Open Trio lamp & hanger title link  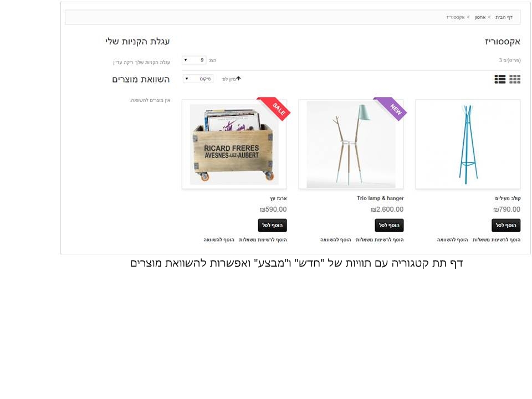point(380,198)
